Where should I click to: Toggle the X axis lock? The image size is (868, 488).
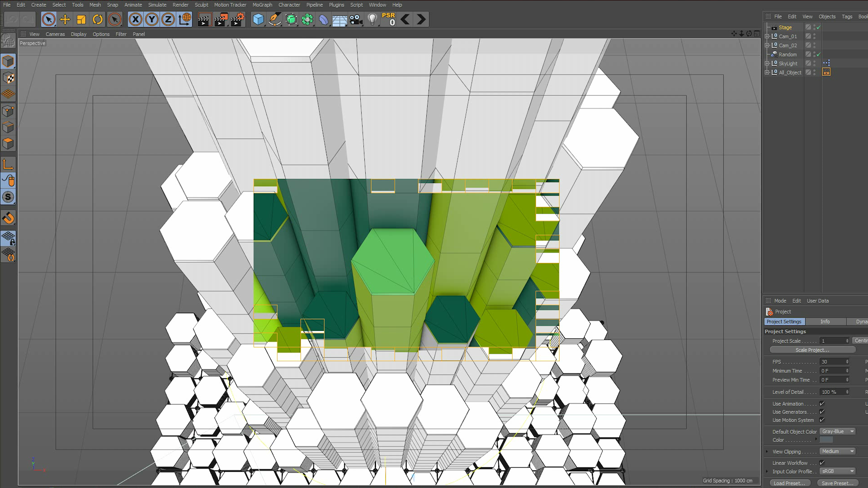(x=135, y=19)
